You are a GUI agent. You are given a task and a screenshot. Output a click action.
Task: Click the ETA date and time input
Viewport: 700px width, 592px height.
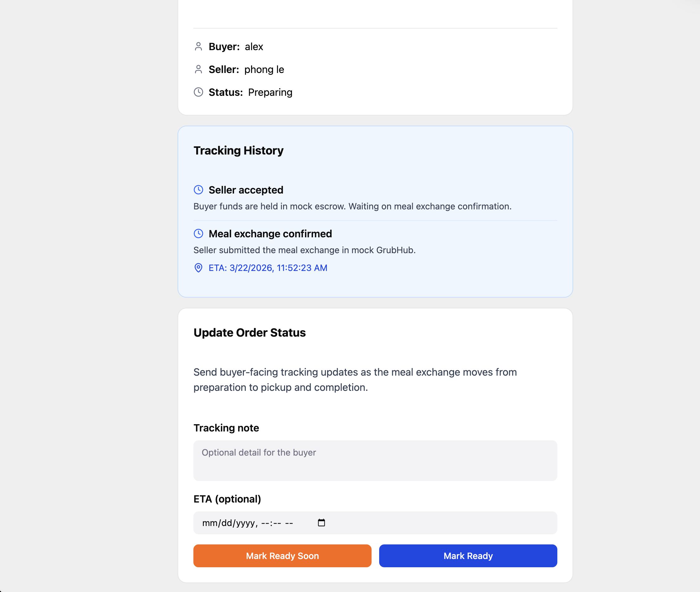pyautogui.click(x=375, y=523)
